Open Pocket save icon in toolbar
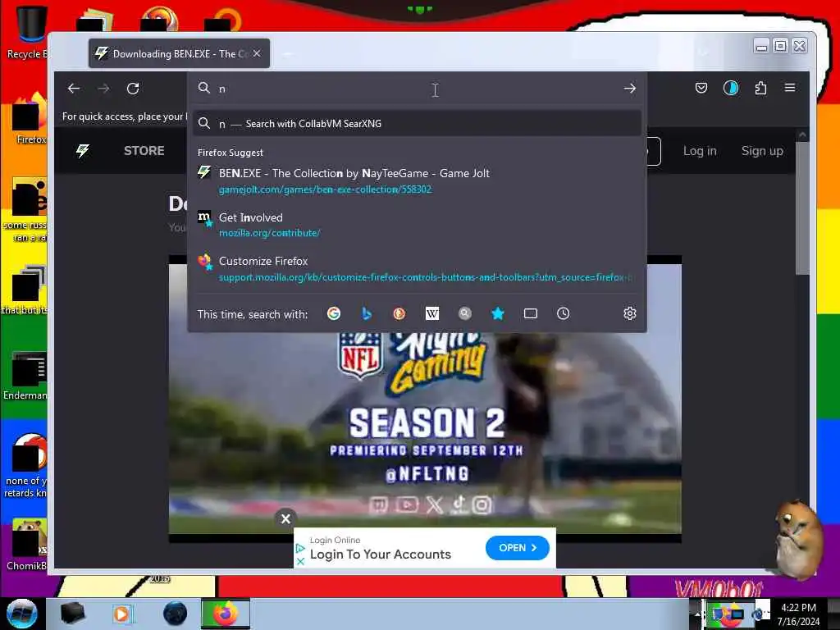Screen dimensions: 840x630 tap(701, 88)
